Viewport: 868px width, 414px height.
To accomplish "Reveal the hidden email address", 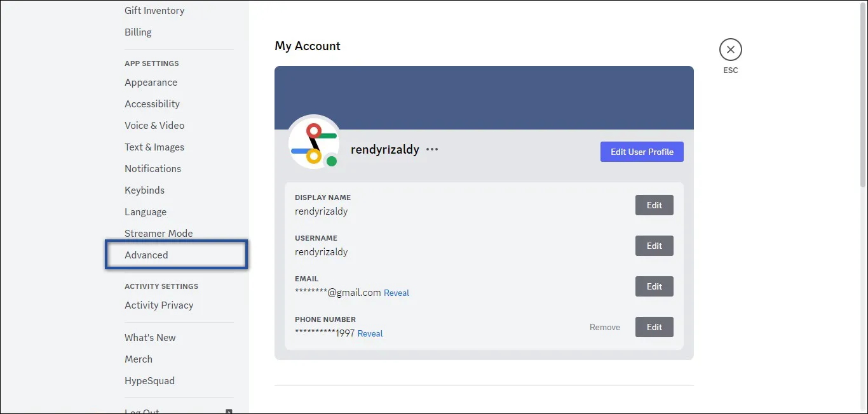I will (397, 293).
